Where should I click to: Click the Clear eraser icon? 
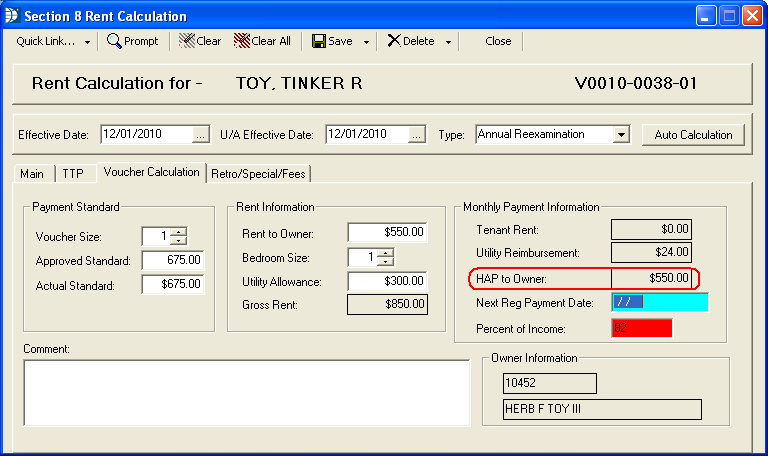pos(187,41)
